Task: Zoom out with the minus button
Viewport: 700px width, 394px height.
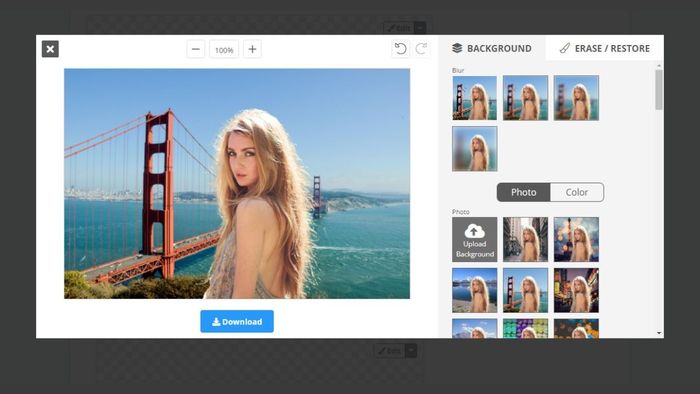Action: pyautogui.click(x=196, y=49)
